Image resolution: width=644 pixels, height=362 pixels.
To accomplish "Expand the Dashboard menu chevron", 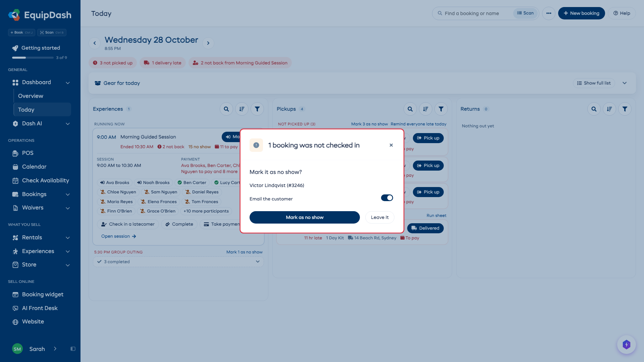I will [68, 83].
